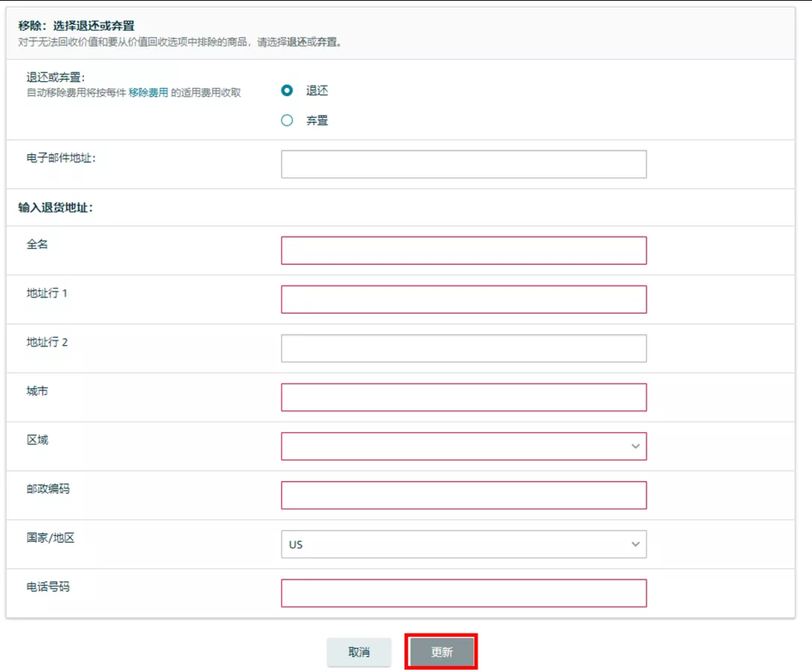Open the 移除费用 link
This screenshot has width=812, height=672.
pos(148,92)
